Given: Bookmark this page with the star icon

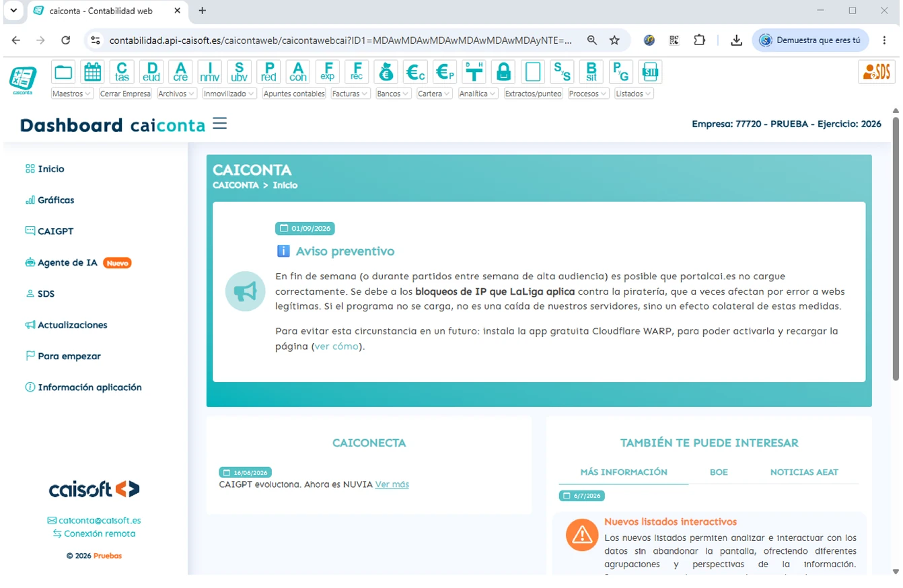Looking at the screenshot, I should 614,40.
